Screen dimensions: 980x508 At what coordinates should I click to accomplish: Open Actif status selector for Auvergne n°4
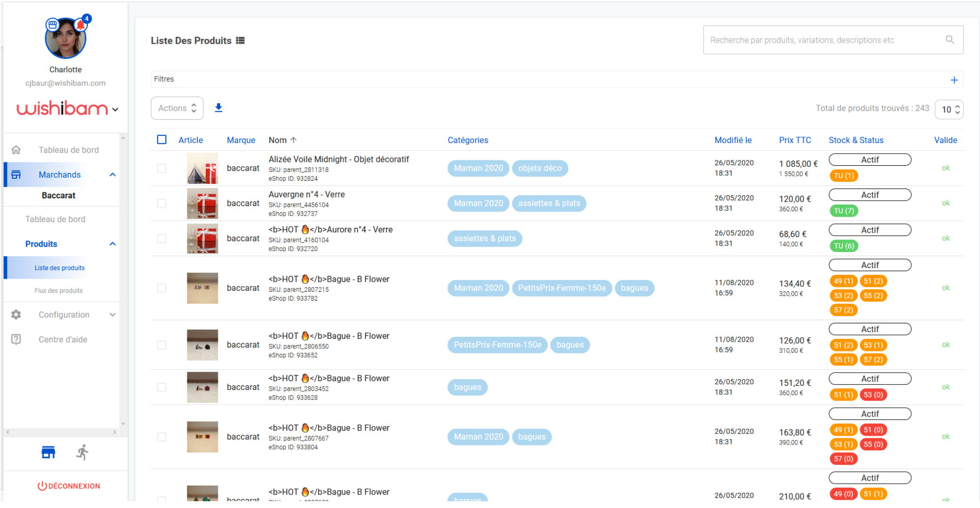(x=870, y=195)
